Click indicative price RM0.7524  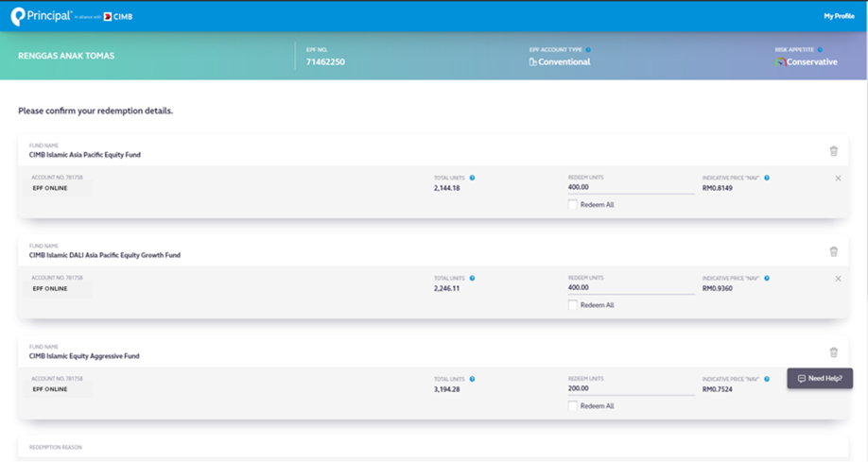click(718, 389)
